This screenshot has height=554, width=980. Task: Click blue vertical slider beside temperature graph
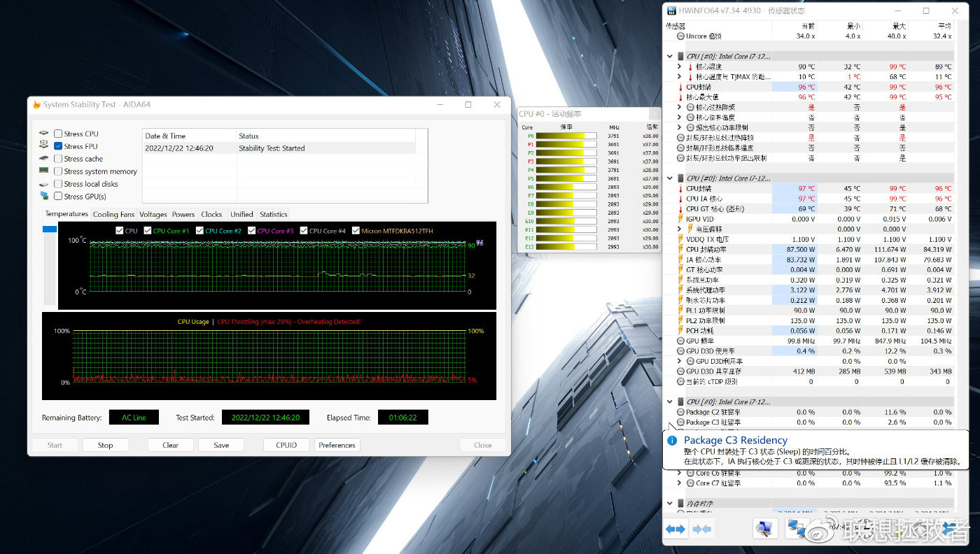(50, 229)
